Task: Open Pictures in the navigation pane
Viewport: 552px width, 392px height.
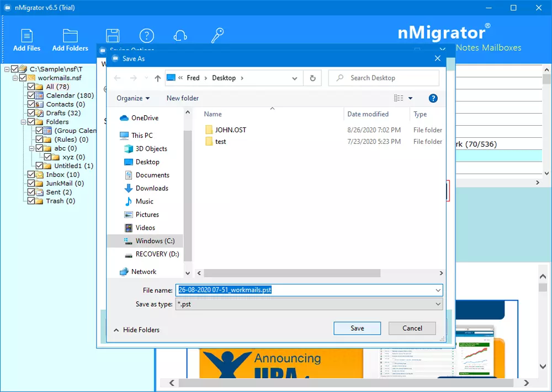Action: (141, 214)
